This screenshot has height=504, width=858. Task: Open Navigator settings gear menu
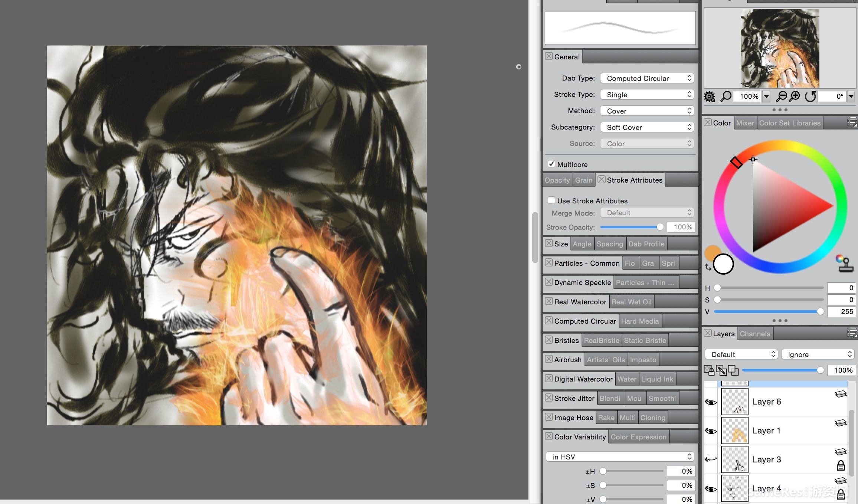click(710, 97)
